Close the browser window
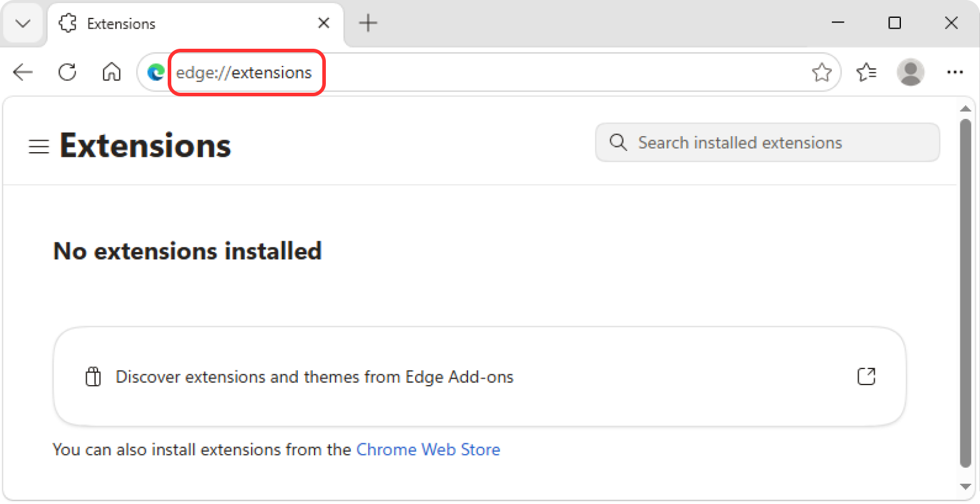Screen dimensions: 980x504 pos(951,23)
